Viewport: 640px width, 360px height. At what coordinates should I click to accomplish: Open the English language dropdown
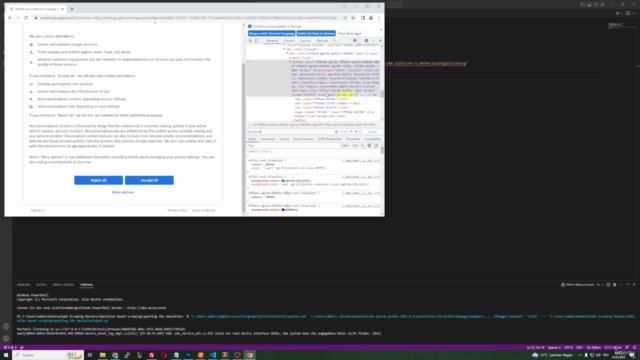38,210
